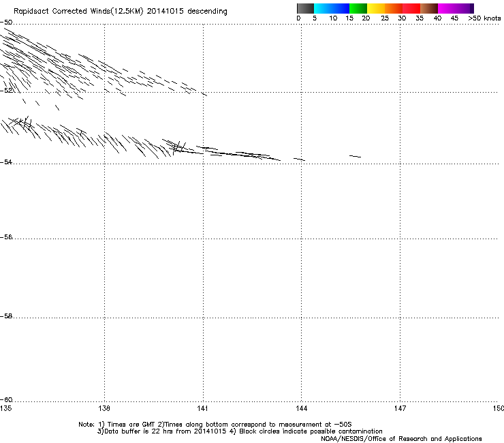Screen dimensions: 504x443
Task: Click the orange 25-30 knots legend color
Action: tap(394, 8)
